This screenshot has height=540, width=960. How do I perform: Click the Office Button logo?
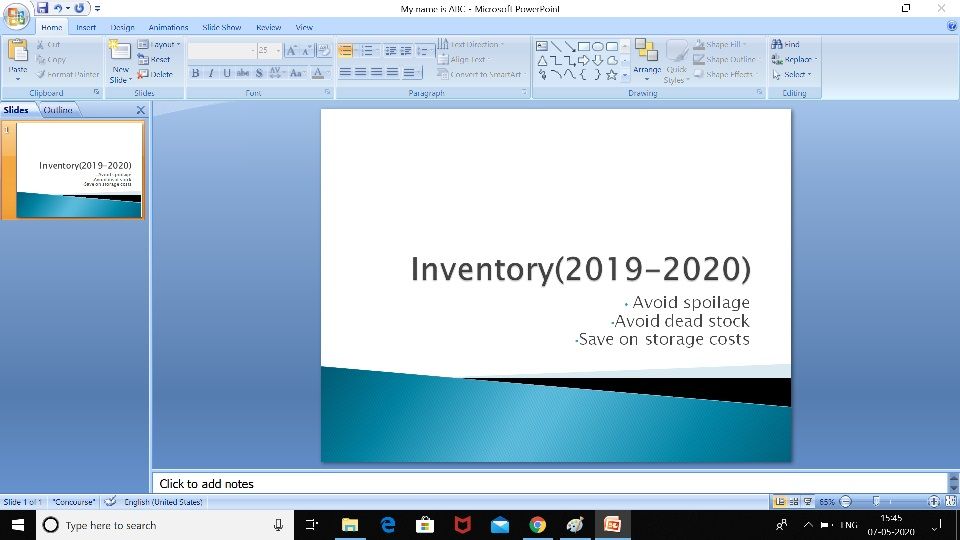[16, 15]
